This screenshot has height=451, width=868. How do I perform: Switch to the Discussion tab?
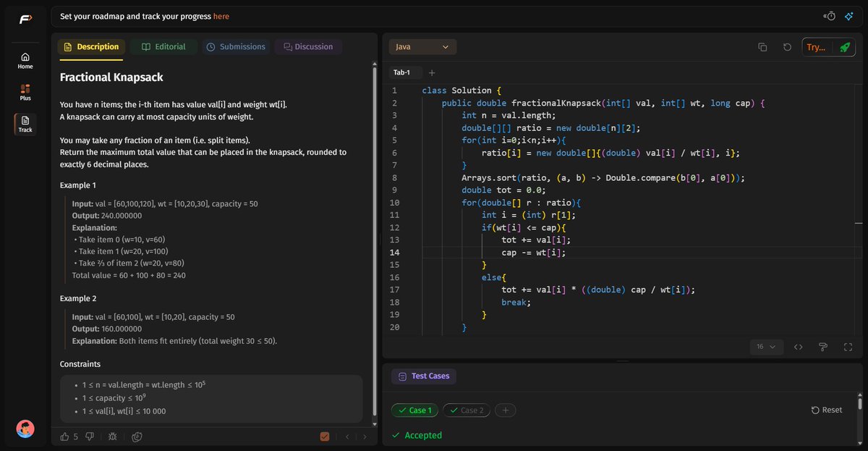click(308, 47)
